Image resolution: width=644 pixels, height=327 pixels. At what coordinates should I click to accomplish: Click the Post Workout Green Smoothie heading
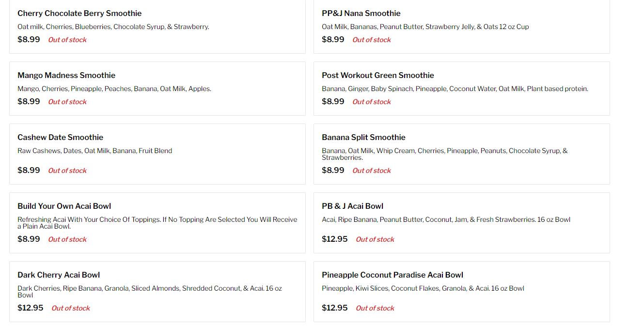click(x=377, y=76)
